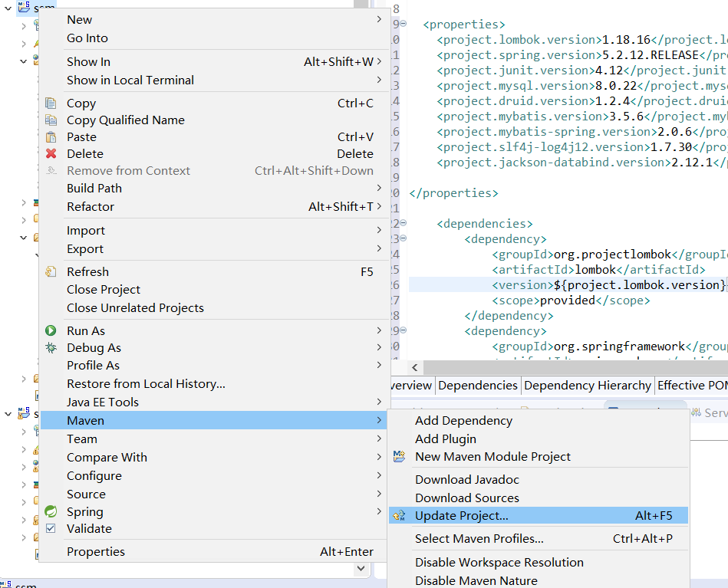Click the project.jackson-databind.version line

pos(582,162)
